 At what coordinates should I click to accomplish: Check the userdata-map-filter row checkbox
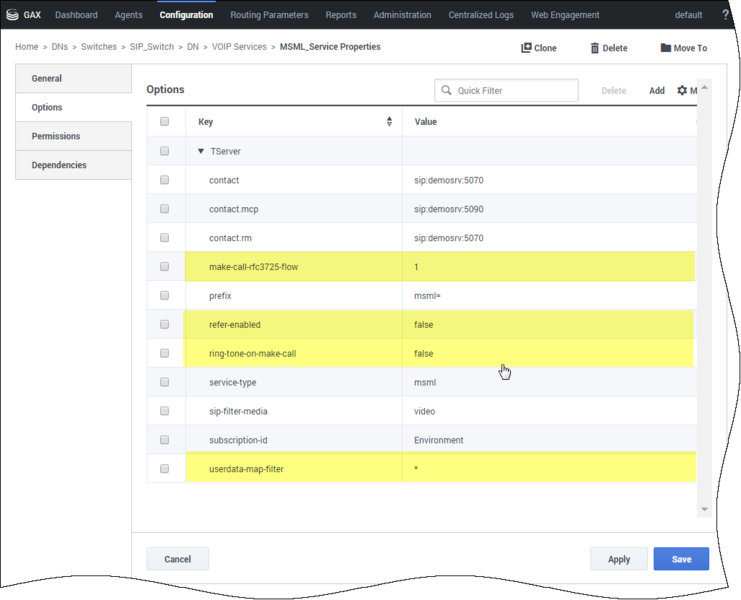164,468
